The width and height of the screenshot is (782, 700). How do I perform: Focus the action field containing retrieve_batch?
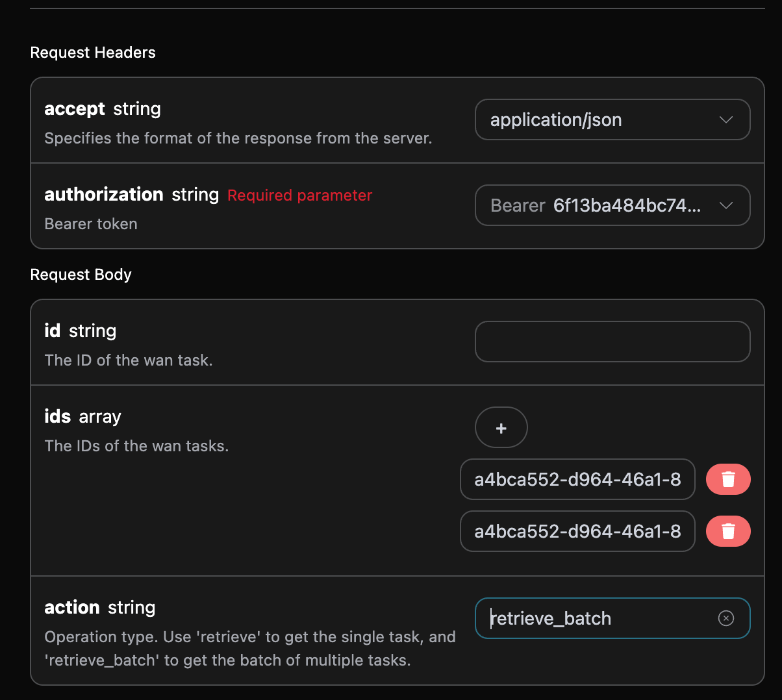click(x=598, y=618)
